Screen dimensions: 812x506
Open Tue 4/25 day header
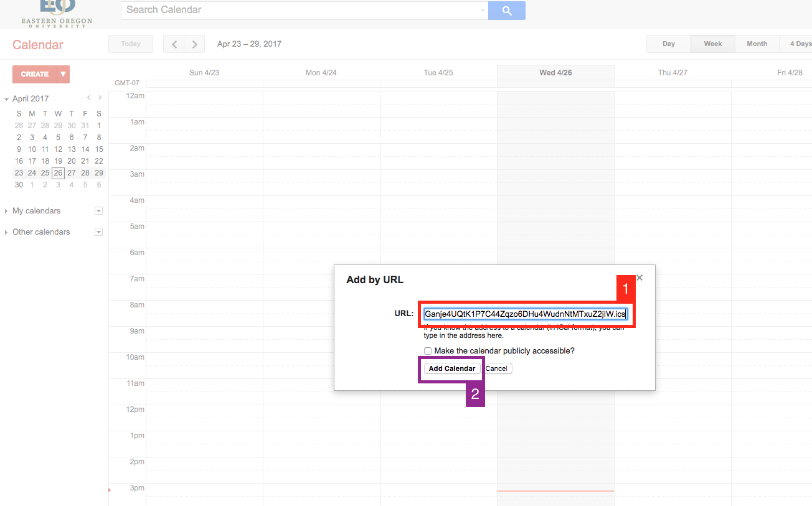(438, 73)
